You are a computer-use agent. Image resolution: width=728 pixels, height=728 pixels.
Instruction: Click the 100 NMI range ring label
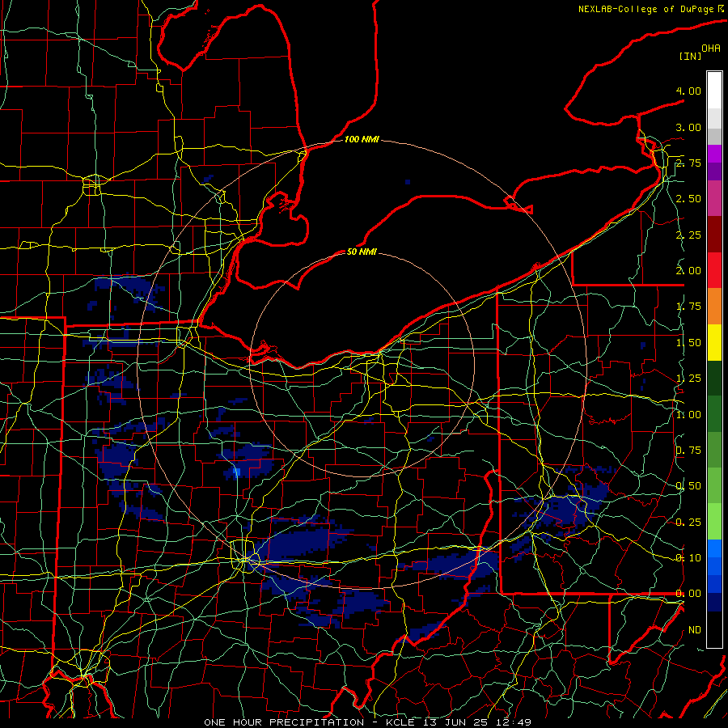pos(362,139)
